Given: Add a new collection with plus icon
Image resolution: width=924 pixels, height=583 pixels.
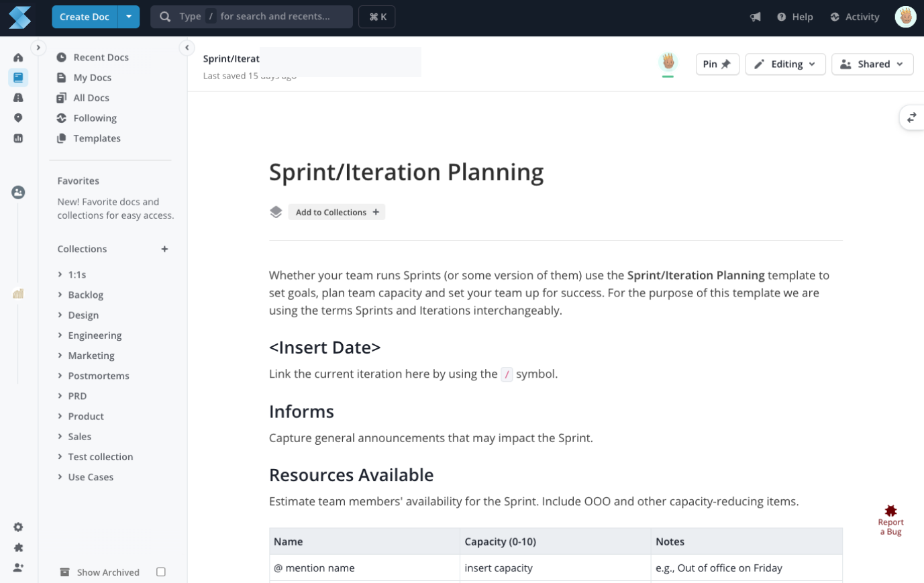Looking at the screenshot, I should click(x=164, y=249).
